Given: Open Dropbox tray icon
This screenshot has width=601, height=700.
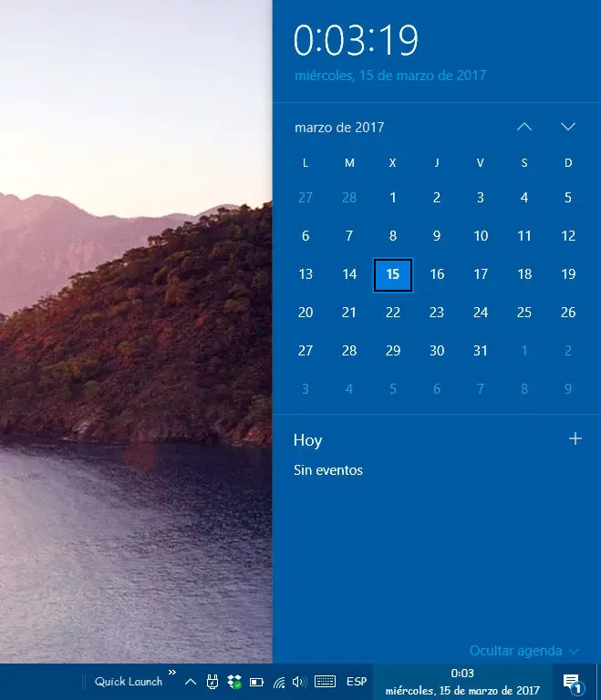Looking at the screenshot, I should coord(234,682).
